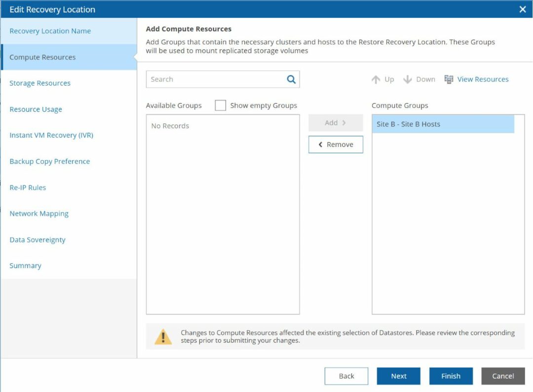Go to the Network Mapping step
The width and height of the screenshot is (533, 392).
[38, 213]
